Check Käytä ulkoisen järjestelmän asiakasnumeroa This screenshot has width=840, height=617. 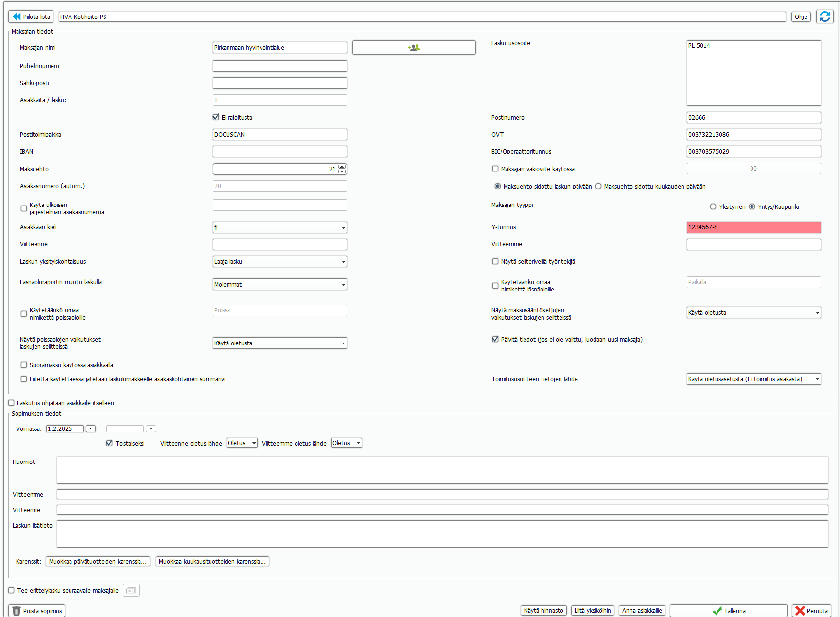(x=23, y=208)
